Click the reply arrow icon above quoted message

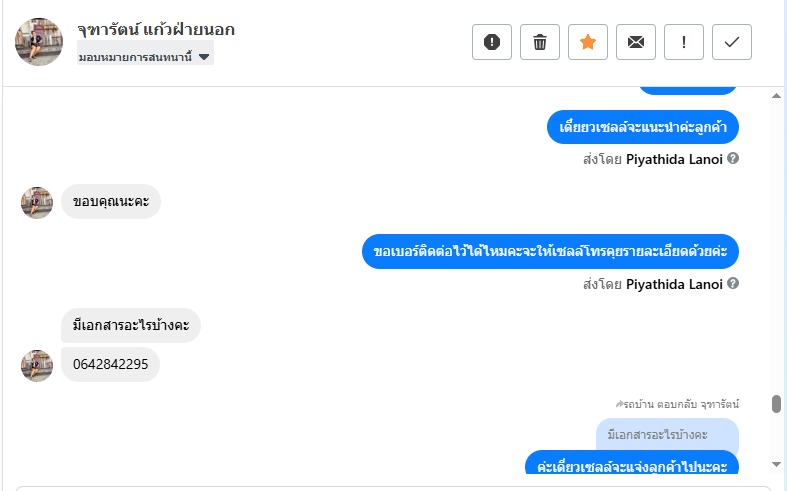(619, 404)
